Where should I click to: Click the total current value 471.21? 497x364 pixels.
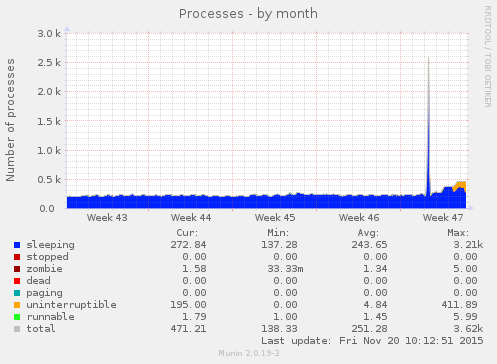point(188,329)
